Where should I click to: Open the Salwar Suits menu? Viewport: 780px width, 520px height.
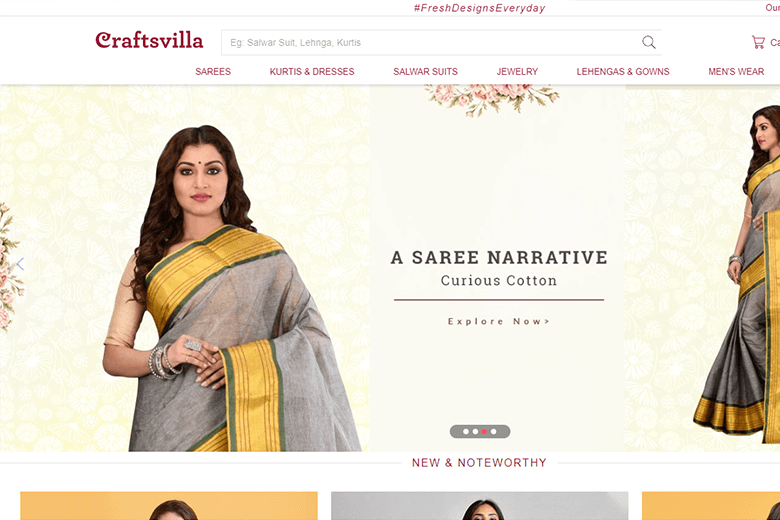425,72
